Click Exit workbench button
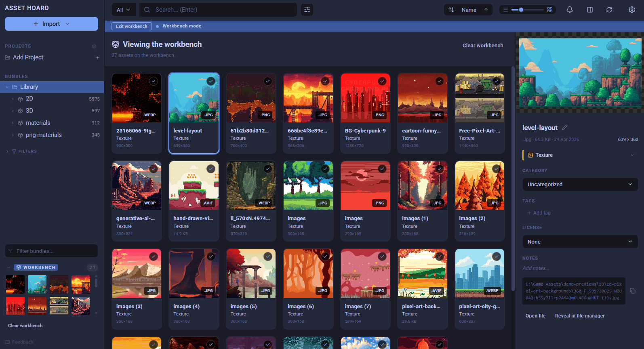This screenshot has height=349, width=644. 131,26
